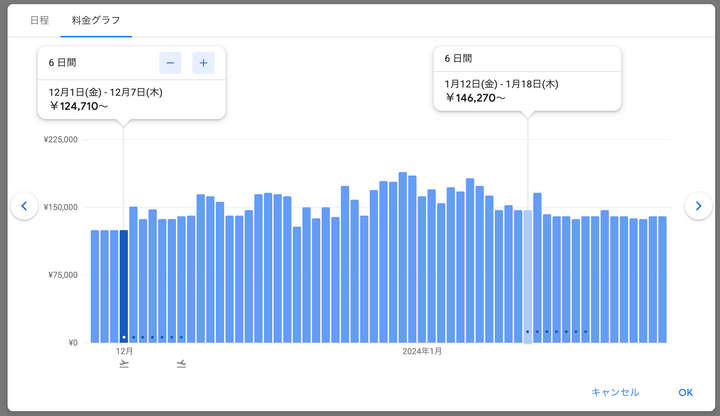Click the 2024年1月 axis label
Viewport: 720px width, 416px height.
point(422,352)
